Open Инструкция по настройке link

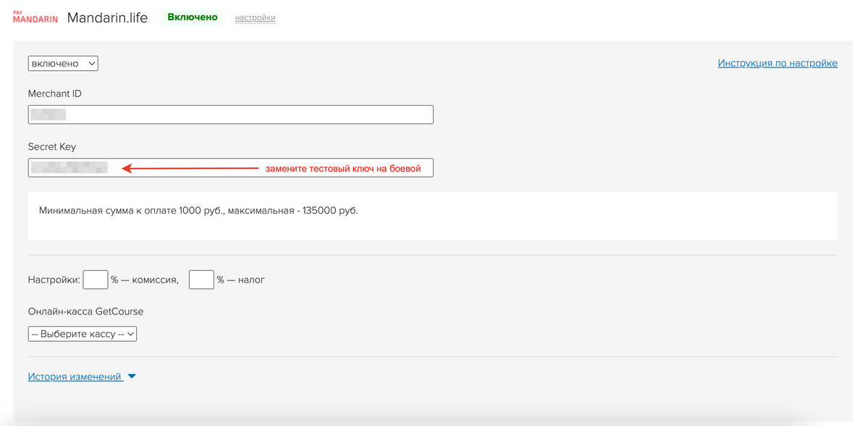tap(778, 62)
